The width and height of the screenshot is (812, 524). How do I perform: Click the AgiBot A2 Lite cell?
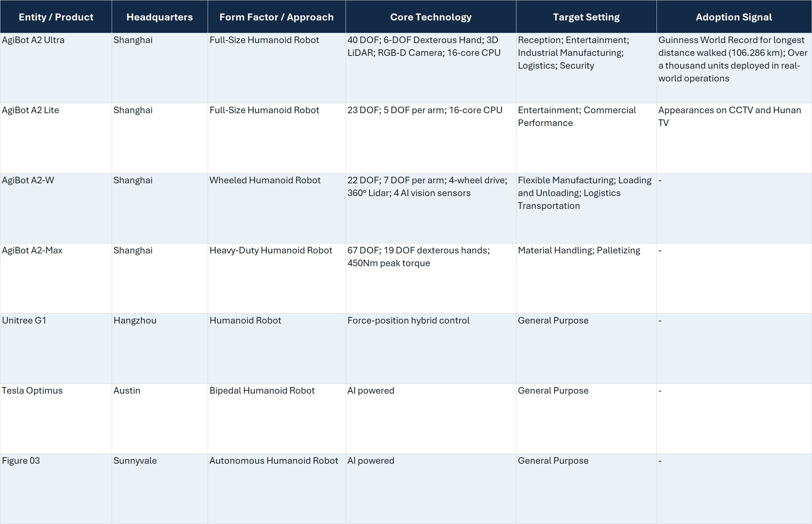coord(56,138)
